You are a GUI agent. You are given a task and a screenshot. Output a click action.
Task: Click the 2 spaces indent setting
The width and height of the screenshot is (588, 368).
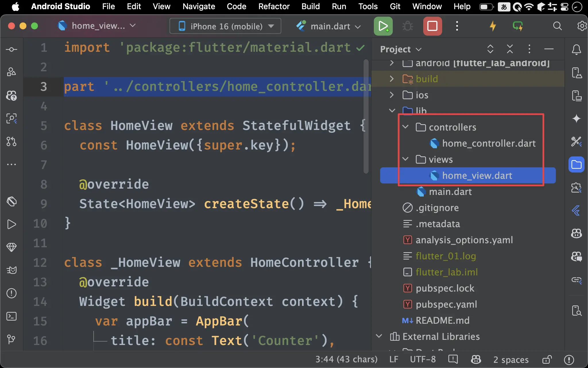click(x=511, y=359)
